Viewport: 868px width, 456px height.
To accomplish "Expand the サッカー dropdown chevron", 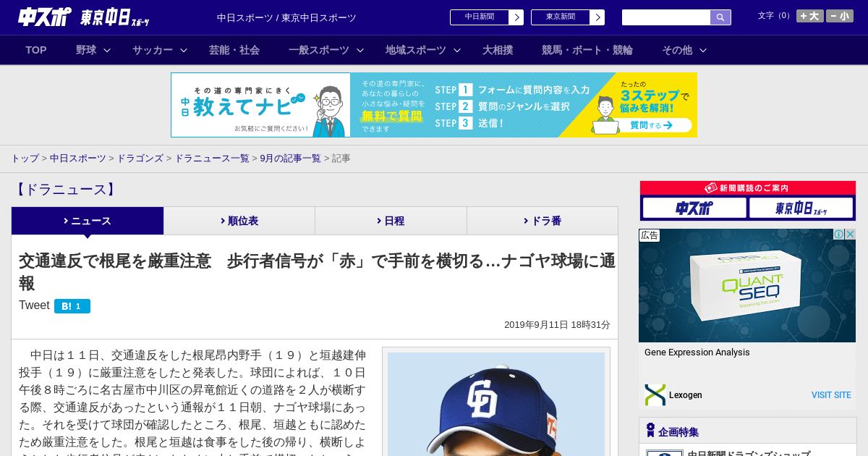I will point(184,50).
